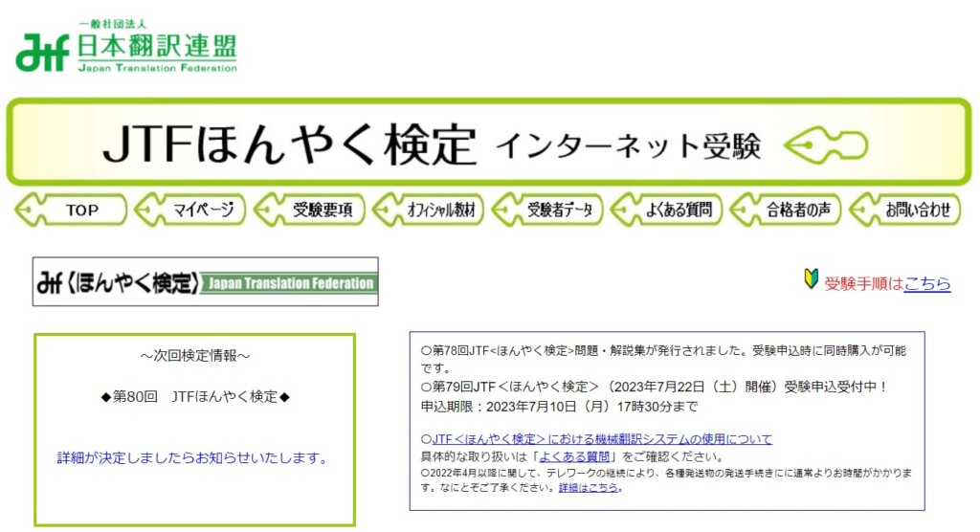Image resolution: width=980 pixels, height=532 pixels.
Task: Follow the よくある質問 link in the notice
Action: (574, 456)
